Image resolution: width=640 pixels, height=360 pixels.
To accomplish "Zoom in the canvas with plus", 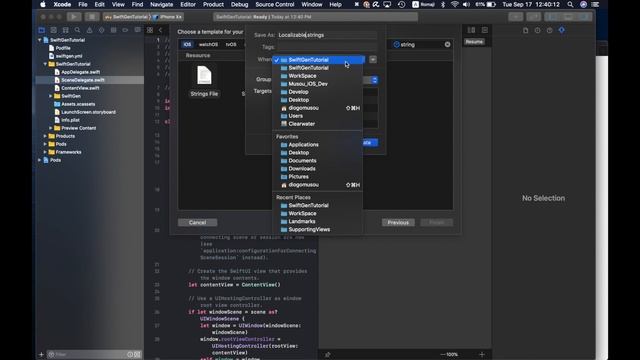I will tap(482, 354).
